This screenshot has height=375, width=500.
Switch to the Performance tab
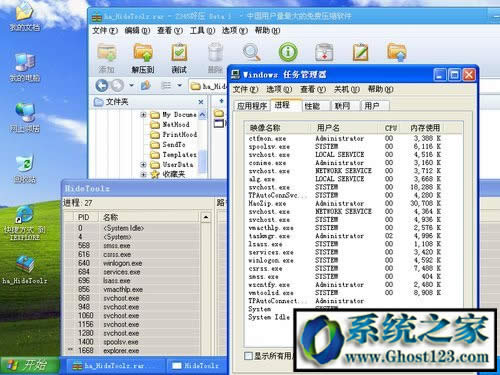point(316,106)
